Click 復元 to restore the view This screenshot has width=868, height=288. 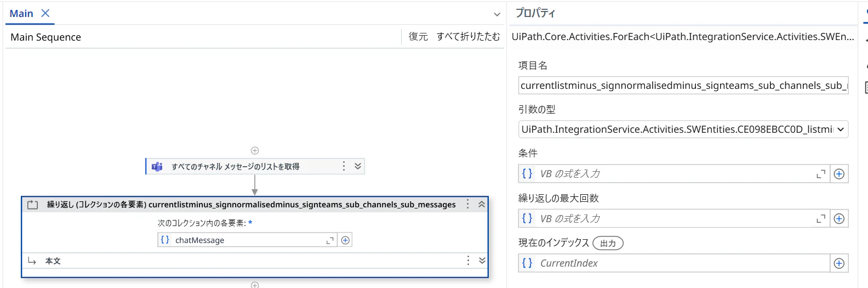click(x=418, y=37)
